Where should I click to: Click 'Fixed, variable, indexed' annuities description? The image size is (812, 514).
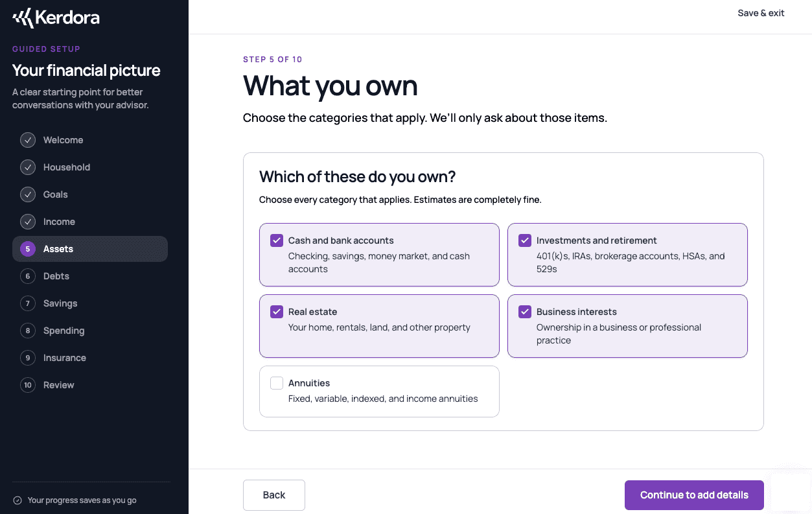(383, 399)
